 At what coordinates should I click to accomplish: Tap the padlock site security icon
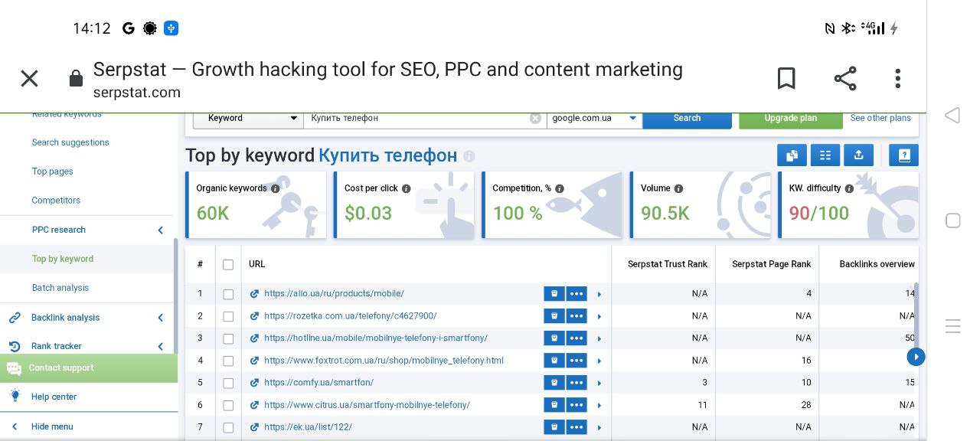75,78
